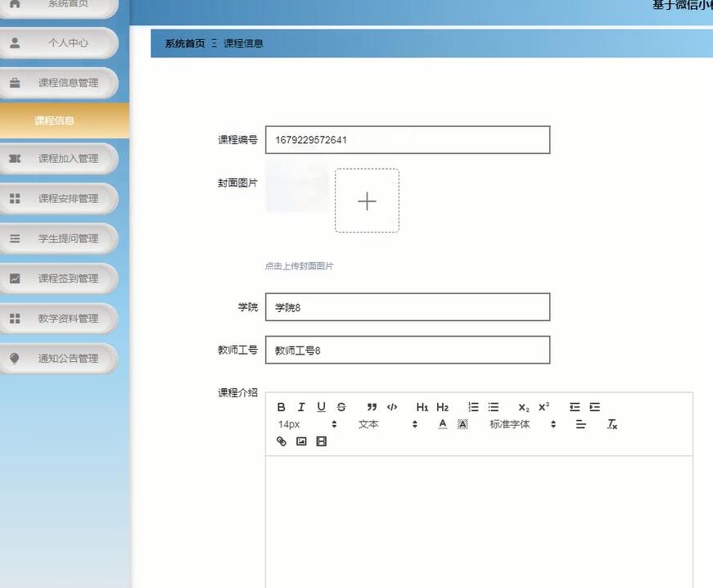Insert a video into the editor
The image size is (713, 588).
(320, 441)
